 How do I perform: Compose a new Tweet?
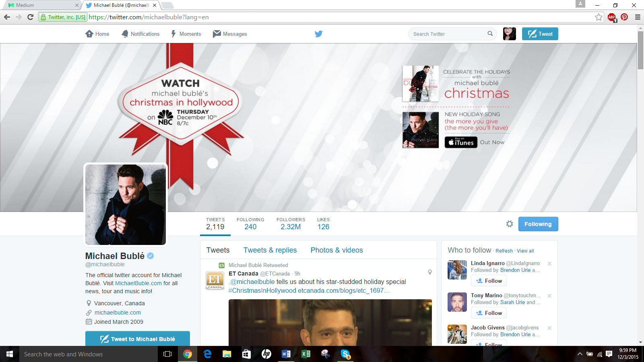[540, 34]
